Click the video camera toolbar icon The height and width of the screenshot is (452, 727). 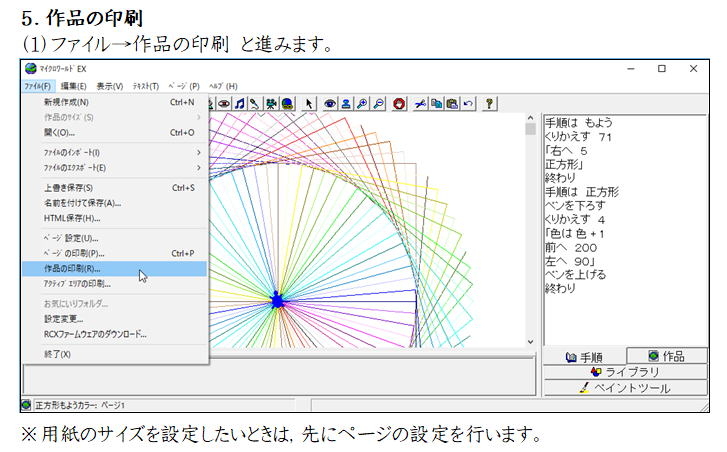(x=271, y=104)
